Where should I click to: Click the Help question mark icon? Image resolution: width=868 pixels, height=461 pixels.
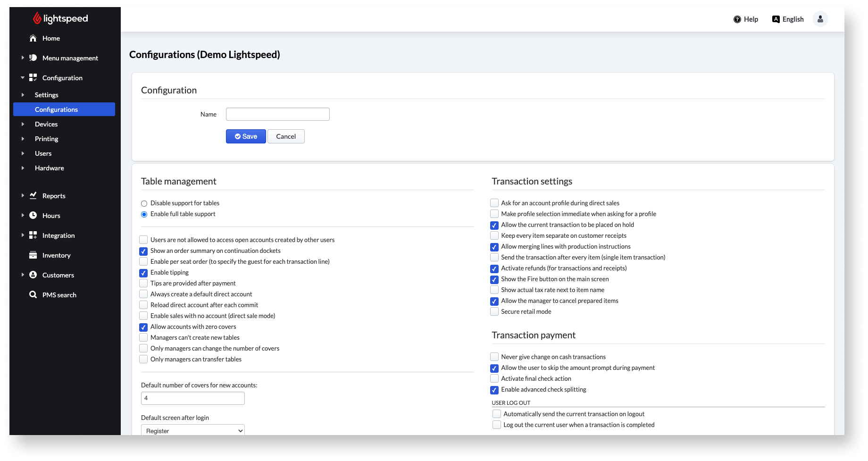click(x=737, y=19)
